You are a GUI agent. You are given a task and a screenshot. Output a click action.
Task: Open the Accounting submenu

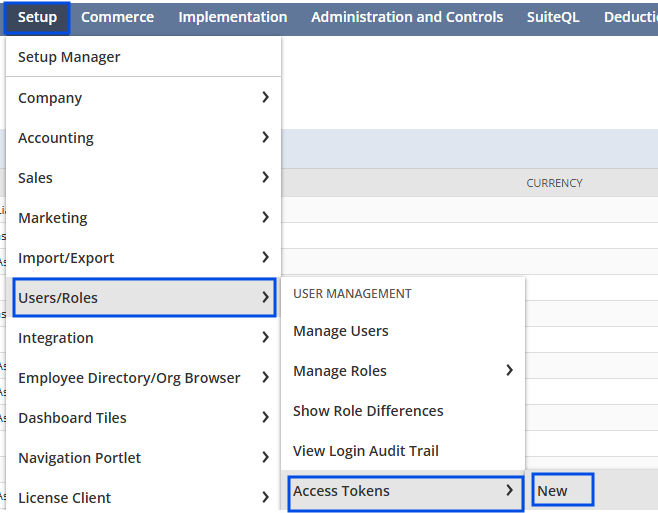pos(144,138)
